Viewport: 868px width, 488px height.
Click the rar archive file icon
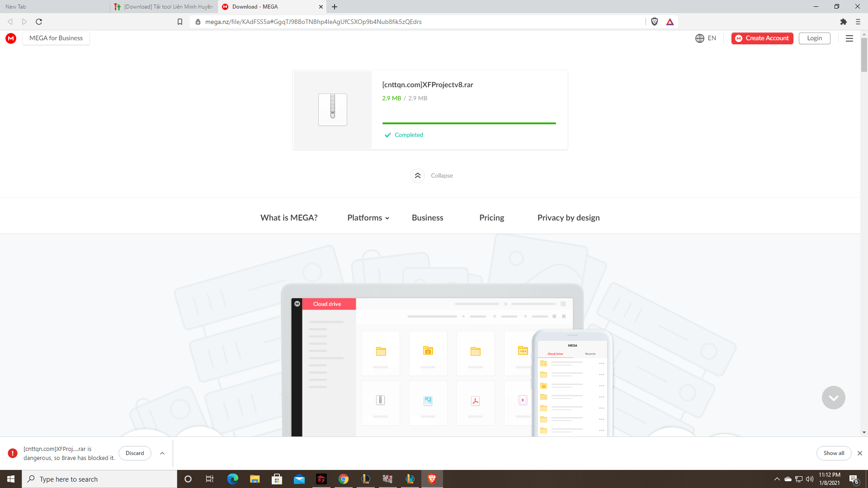point(333,109)
